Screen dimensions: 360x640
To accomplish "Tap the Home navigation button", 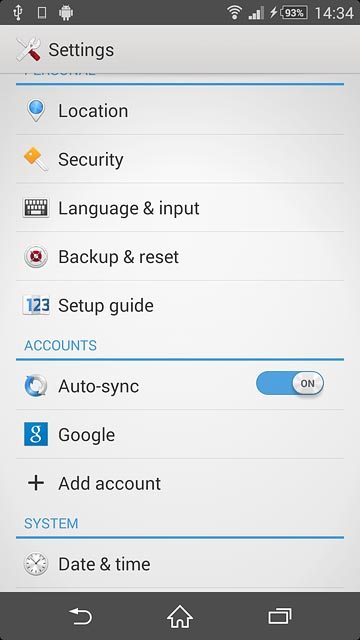I will (180, 616).
